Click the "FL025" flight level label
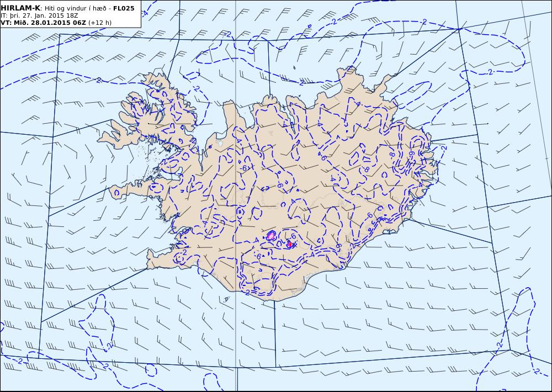Image resolution: width=552 pixels, height=392 pixels. click(124, 8)
